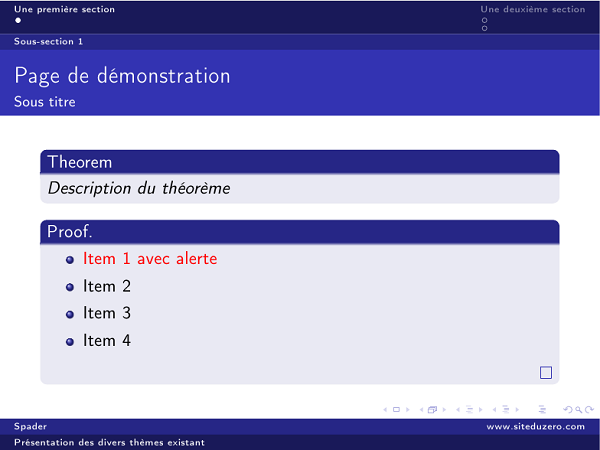Click second hollow dot under Une deuxième section
Image resolution: width=600 pixels, height=450 pixels.
(484, 28)
